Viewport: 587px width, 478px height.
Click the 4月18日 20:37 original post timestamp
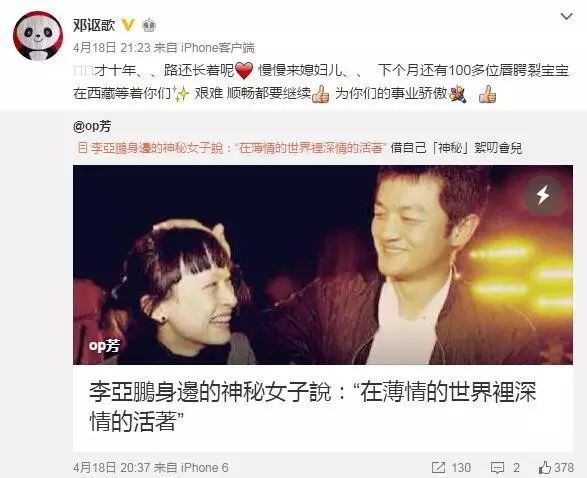(x=112, y=468)
